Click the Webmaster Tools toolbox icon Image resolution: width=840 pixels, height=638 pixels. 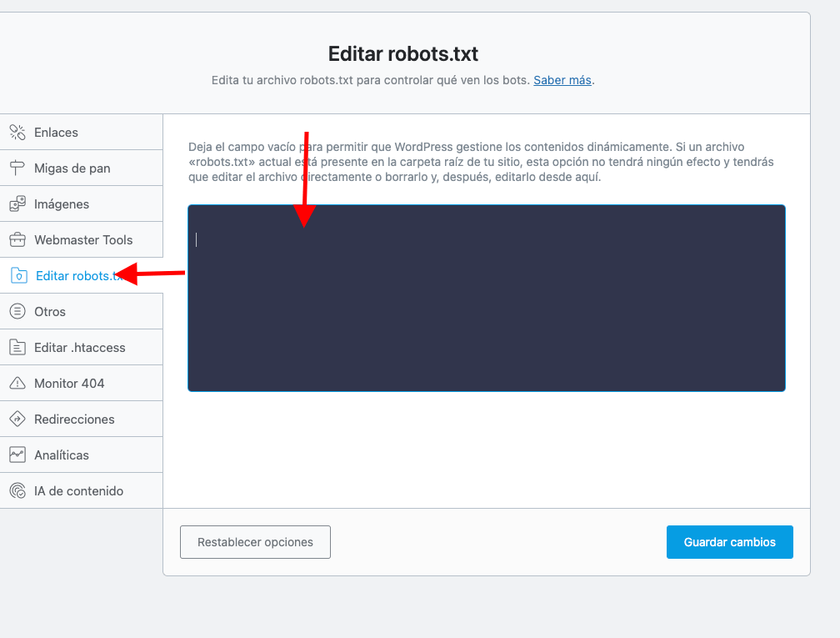coord(17,239)
